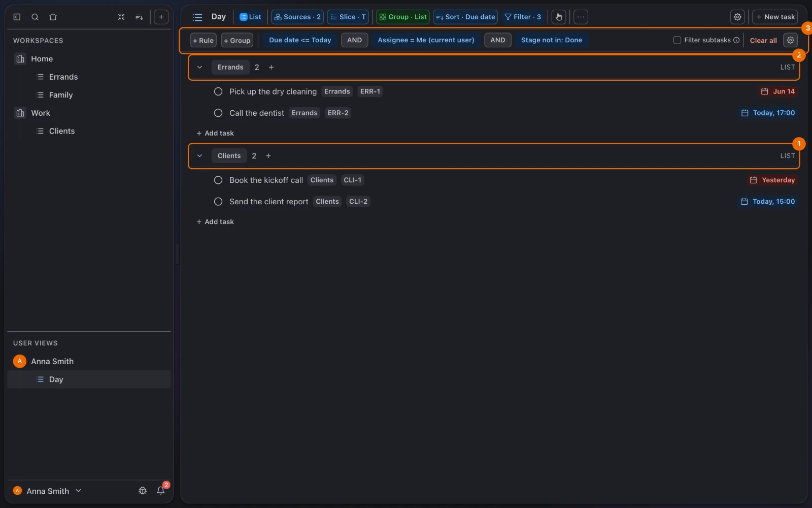Open the Family list in sidebar

61,95
